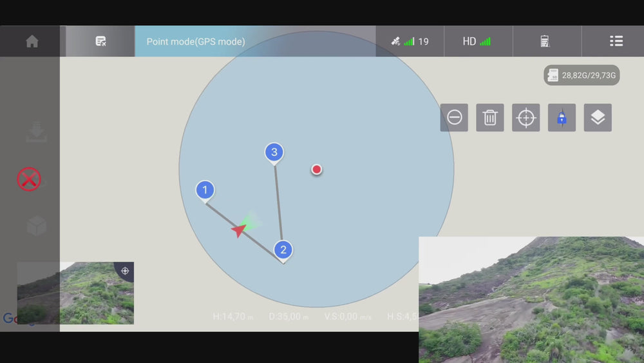This screenshot has height=363, width=644.
Task: Tap the small camera preview thumbnail
Action: pyautogui.click(x=75, y=293)
